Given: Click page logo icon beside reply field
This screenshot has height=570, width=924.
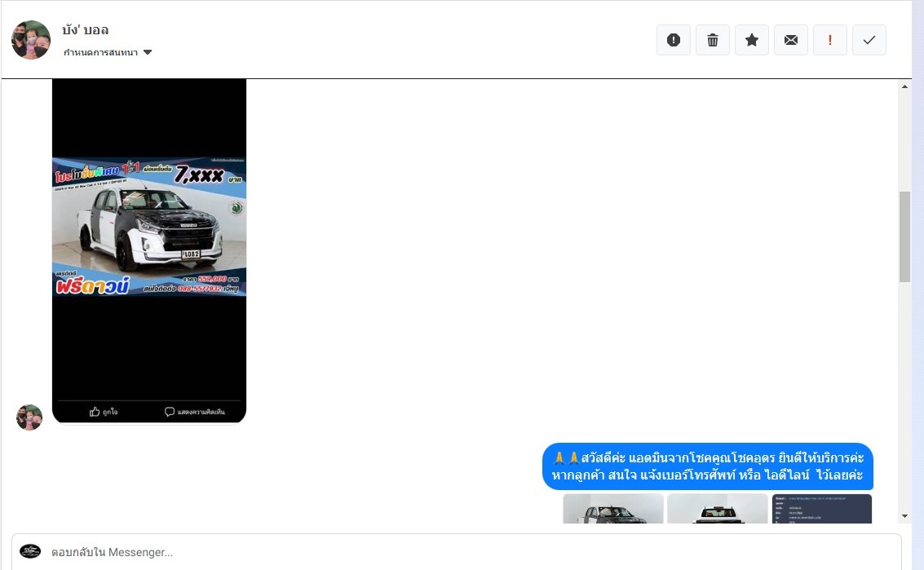Looking at the screenshot, I should coord(30,551).
